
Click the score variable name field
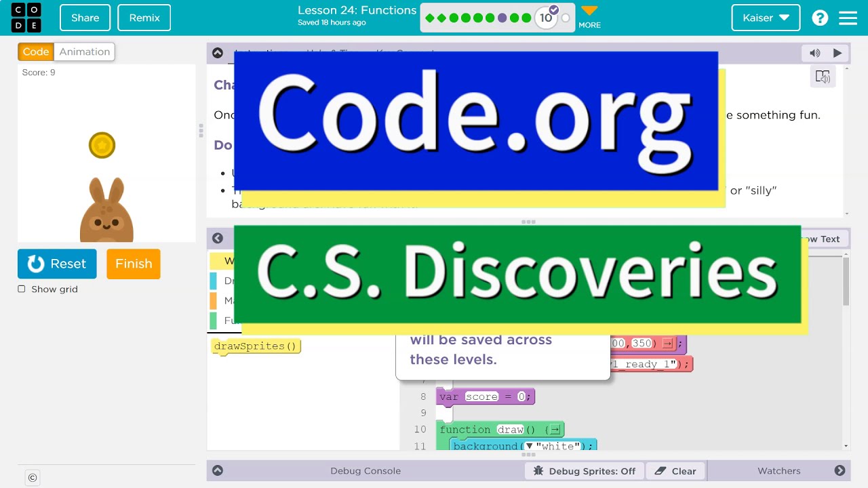482,396
